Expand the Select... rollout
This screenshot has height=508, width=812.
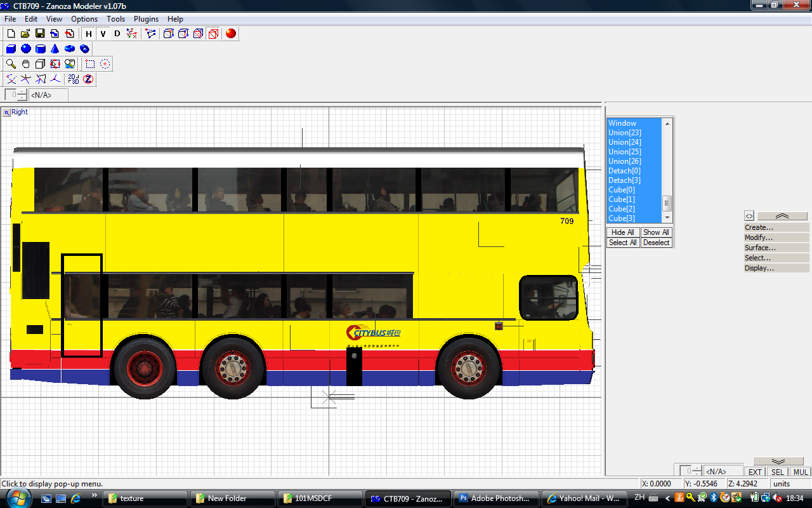[x=776, y=258]
